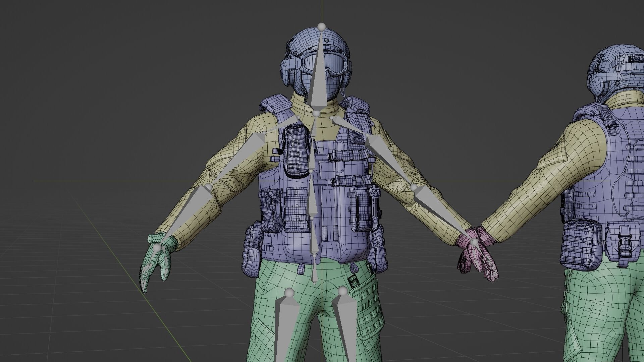
Task: Select the tall phone pouch on the chest
Action: (296, 151)
